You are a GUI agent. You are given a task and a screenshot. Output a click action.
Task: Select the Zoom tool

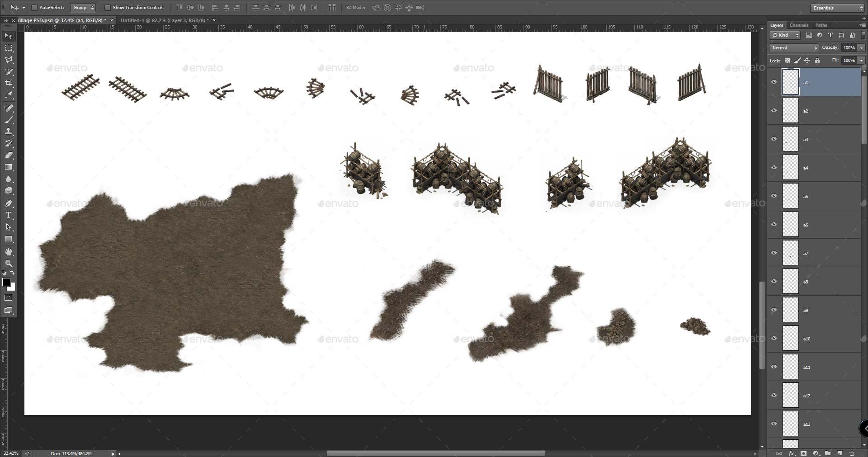click(x=9, y=264)
